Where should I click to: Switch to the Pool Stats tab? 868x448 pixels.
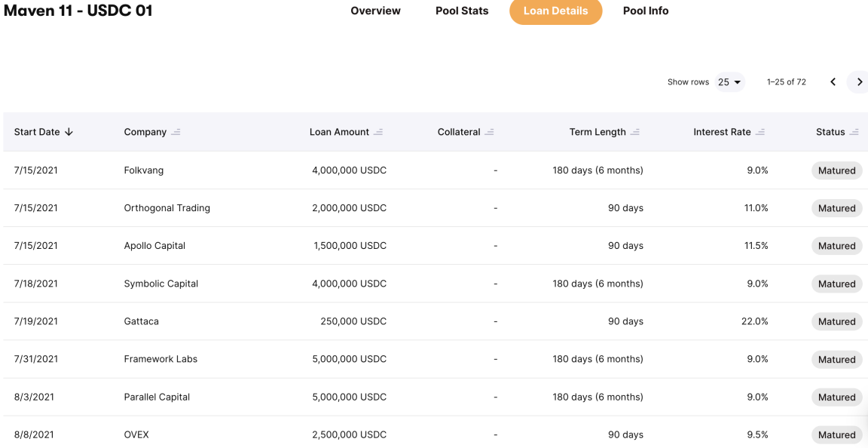[x=462, y=11]
